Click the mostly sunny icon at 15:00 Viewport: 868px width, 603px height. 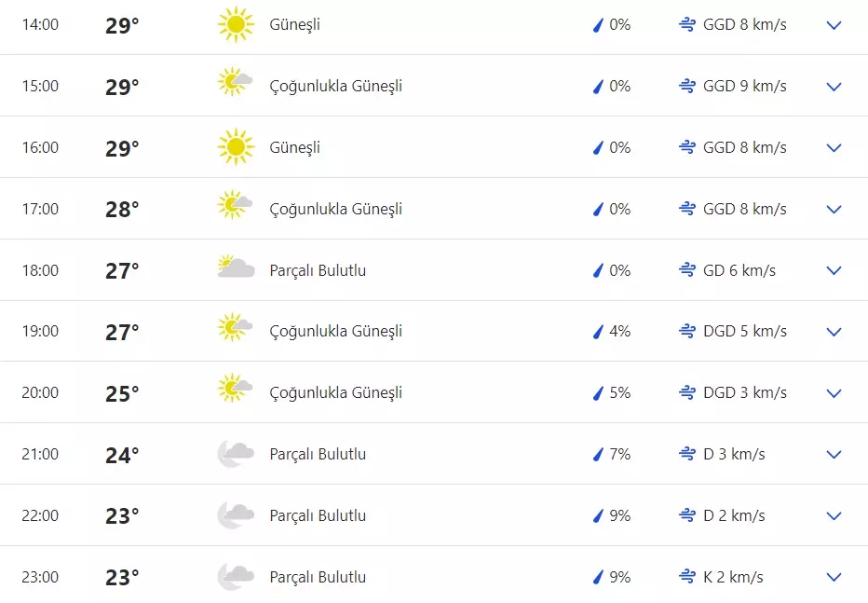pyautogui.click(x=236, y=83)
